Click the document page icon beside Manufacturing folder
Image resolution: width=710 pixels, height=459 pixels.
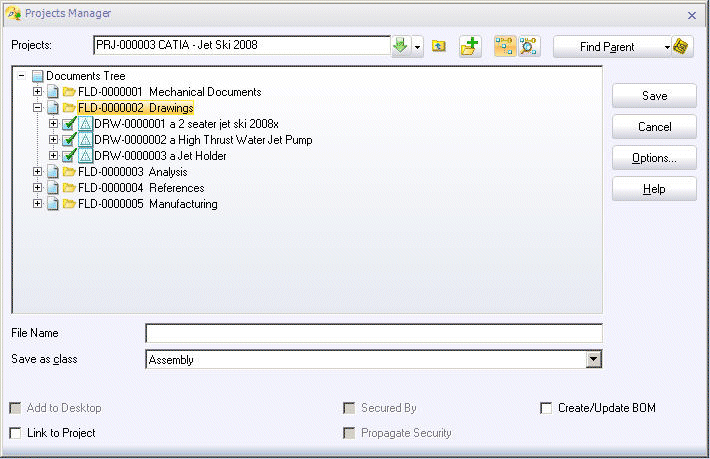(x=53, y=204)
